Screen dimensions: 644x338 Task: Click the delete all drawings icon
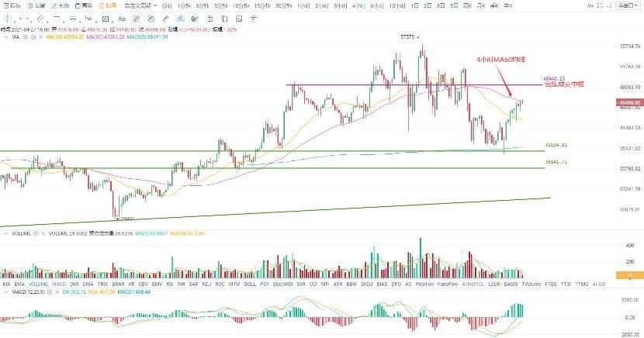click(x=254, y=19)
